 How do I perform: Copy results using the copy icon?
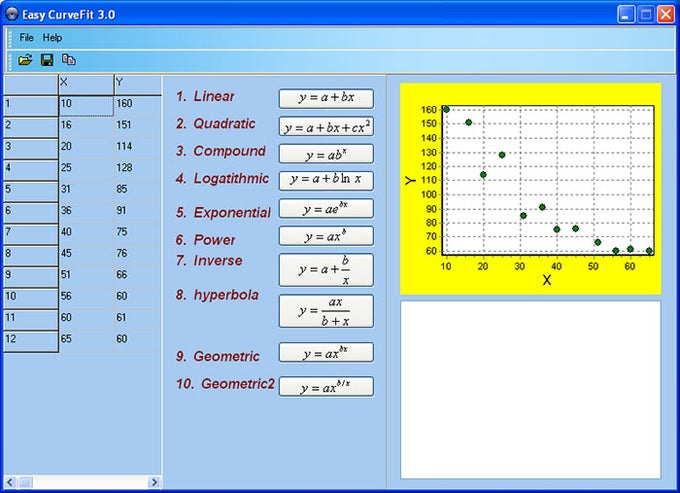click(x=69, y=59)
